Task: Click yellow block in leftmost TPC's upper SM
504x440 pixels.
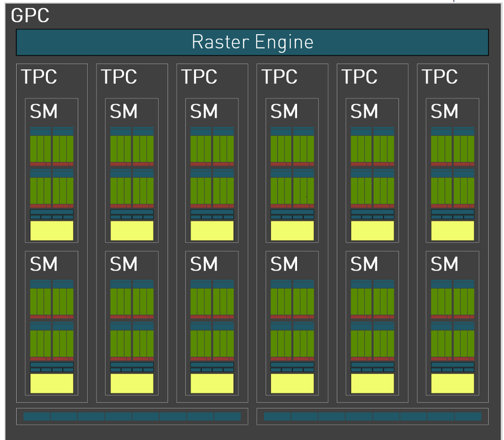Action: point(52,230)
